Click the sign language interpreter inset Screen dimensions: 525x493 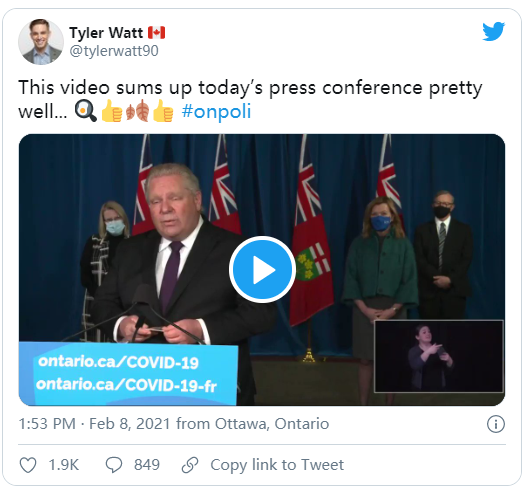[439, 356]
